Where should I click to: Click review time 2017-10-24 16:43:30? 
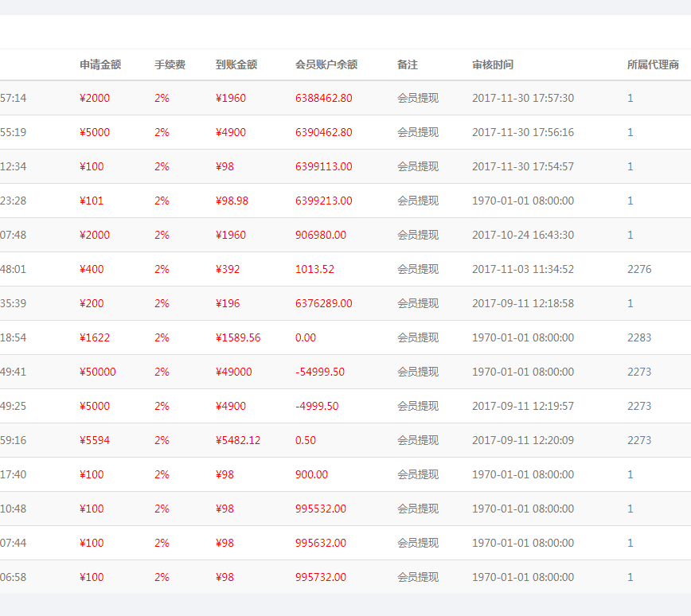[x=523, y=235]
